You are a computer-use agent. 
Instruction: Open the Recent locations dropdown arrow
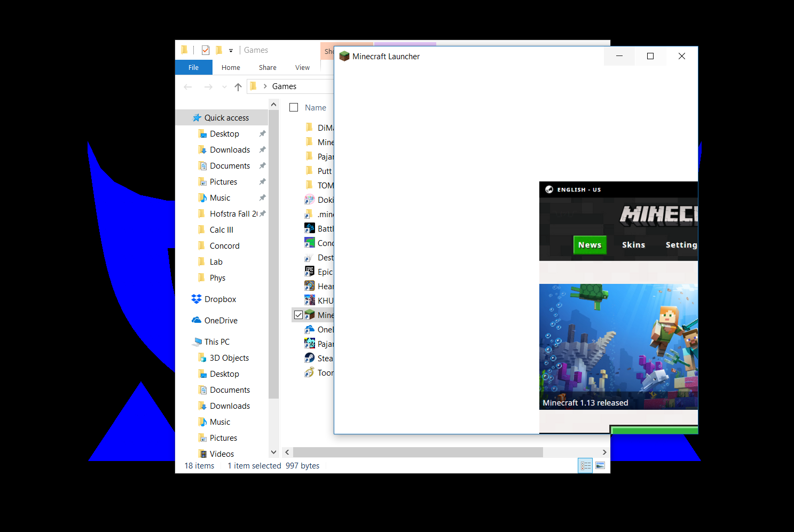coord(224,87)
